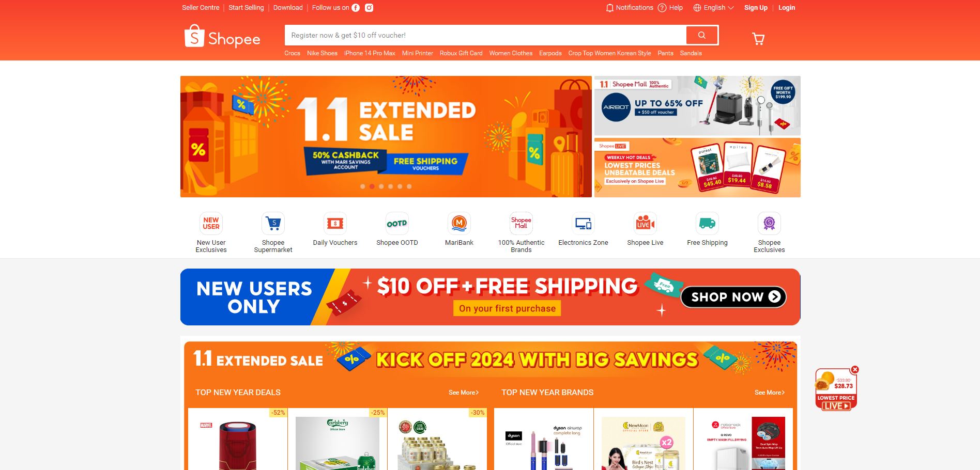
Task: Close the floating Lowest Price Live widget
Action: (855, 370)
